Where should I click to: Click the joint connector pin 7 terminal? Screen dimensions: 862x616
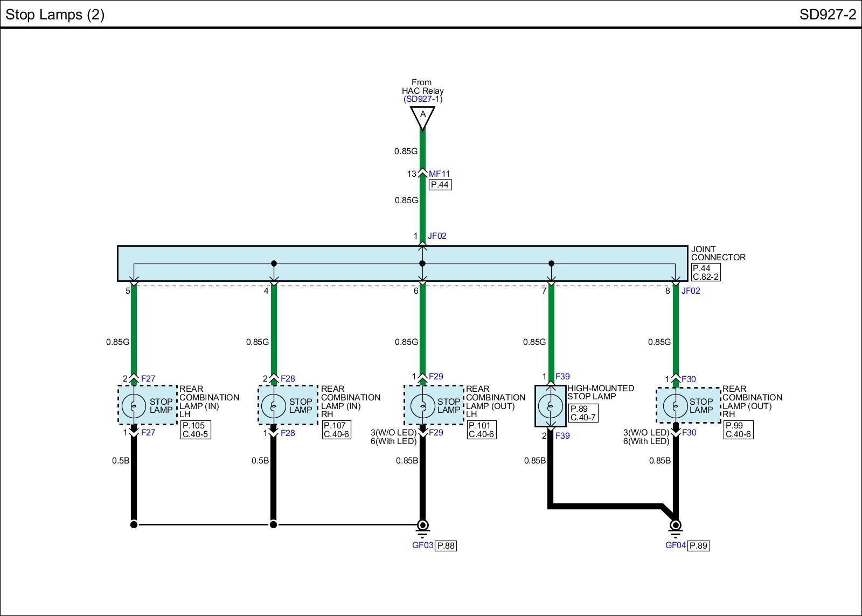(x=551, y=282)
